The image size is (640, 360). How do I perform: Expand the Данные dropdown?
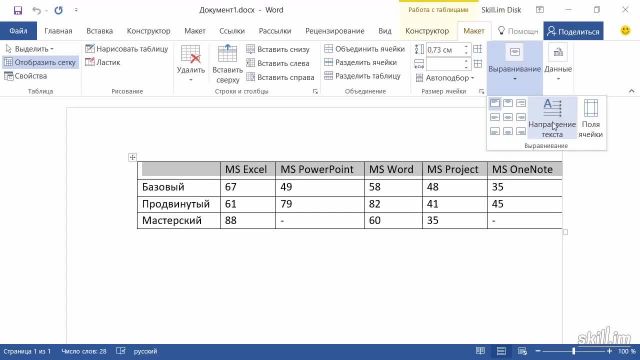pyautogui.click(x=558, y=64)
